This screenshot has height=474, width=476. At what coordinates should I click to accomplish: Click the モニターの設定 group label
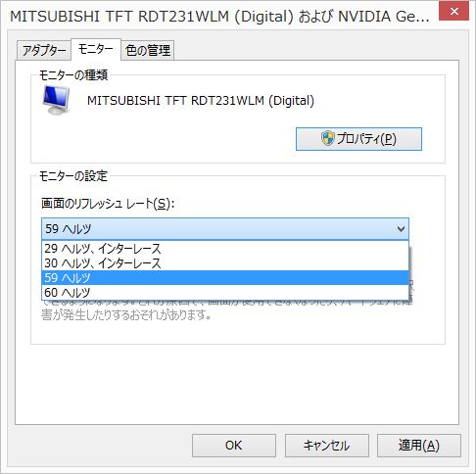point(73,176)
